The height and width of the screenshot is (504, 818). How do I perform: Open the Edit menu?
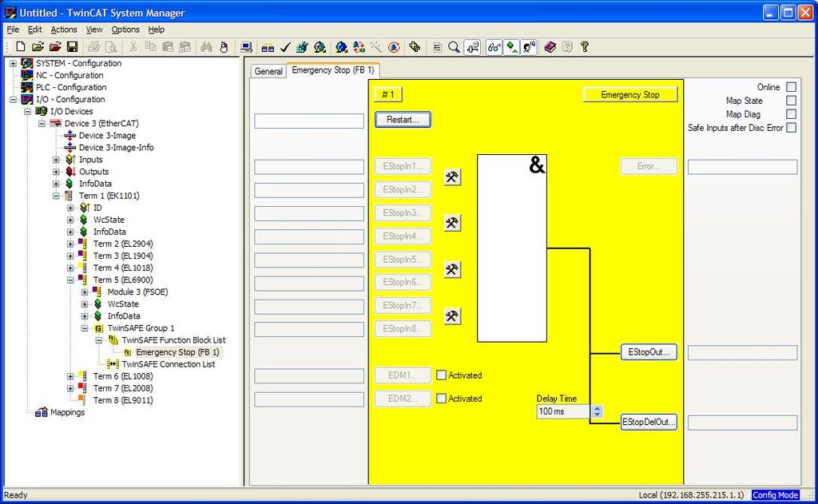pos(35,30)
